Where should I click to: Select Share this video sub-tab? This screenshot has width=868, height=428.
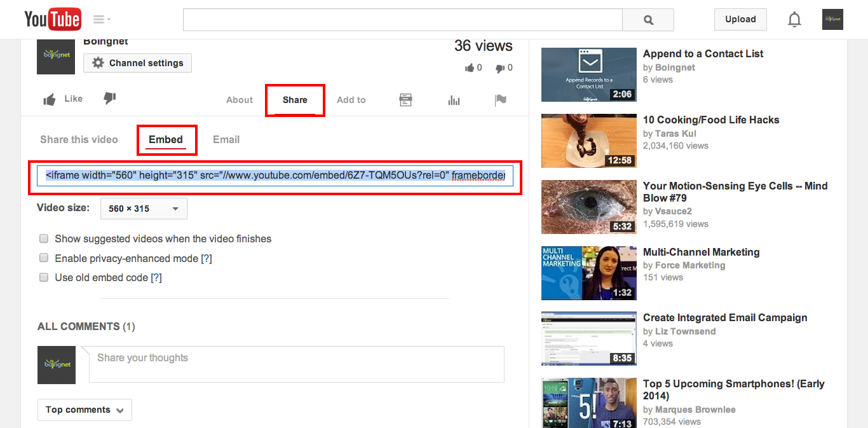(79, 139)
